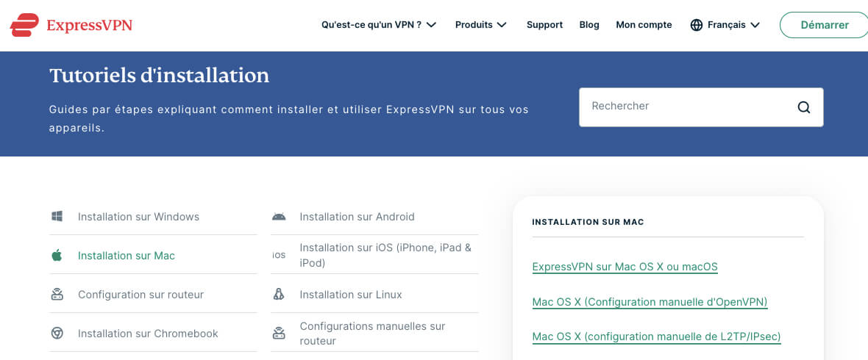The width and height of the screenshot is (868, 360).
Task: Open the Français language dropdown chevron
Action: 755,25
